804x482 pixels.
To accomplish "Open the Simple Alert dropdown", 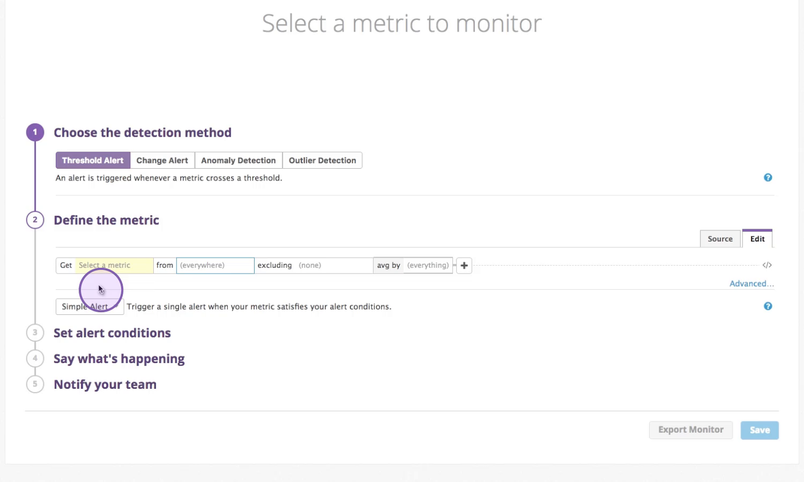I will tap(88, 307).
